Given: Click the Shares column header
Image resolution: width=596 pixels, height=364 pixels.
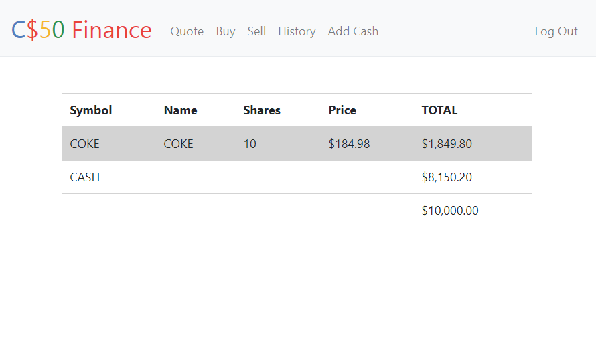Looking at the screenshot, I should coord(262,110).
